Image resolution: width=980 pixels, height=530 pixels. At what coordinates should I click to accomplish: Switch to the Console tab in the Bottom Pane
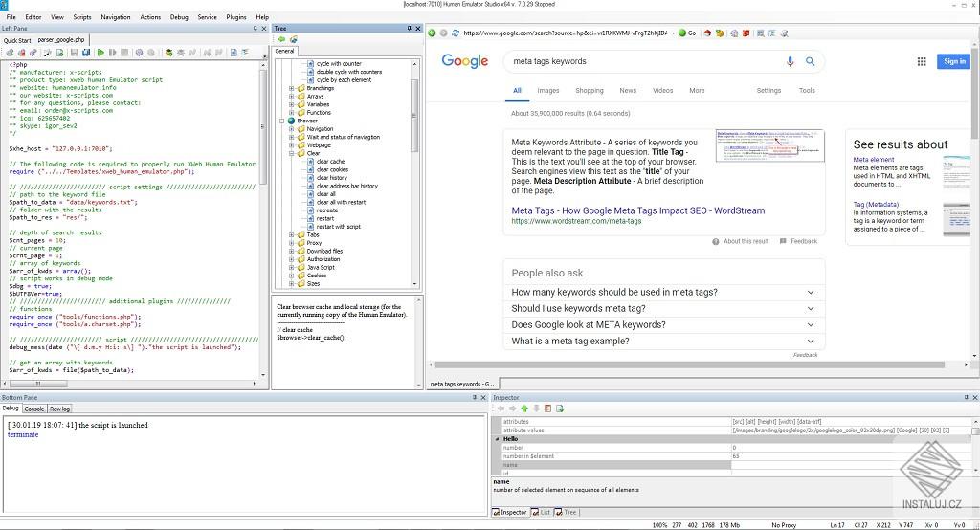pos(34,409)
